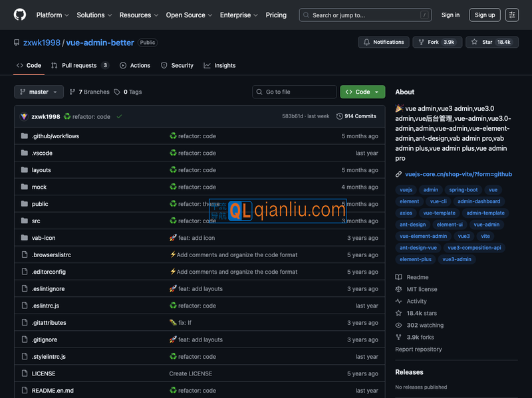Expand the green Code download dropdown

[x=362, y=91]
